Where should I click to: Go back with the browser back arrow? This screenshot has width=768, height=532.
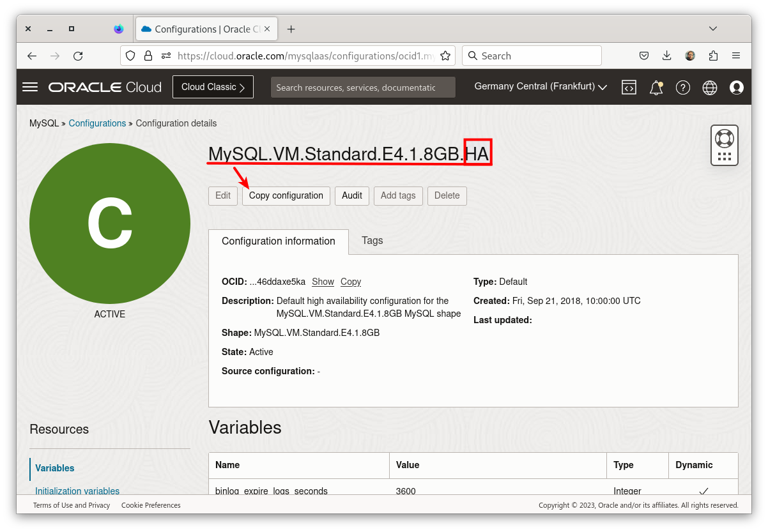(32, 56)
